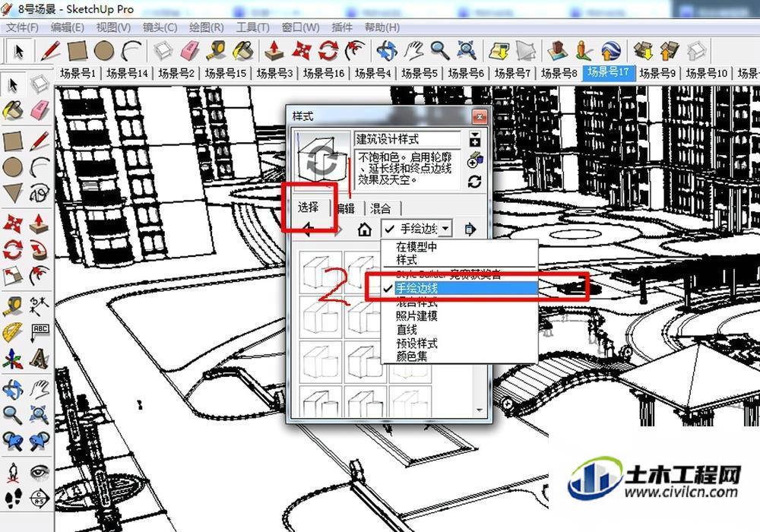
Task: Click the style name field 建筑设计样式
Action: pyautogui.click(x=407, y=140)
